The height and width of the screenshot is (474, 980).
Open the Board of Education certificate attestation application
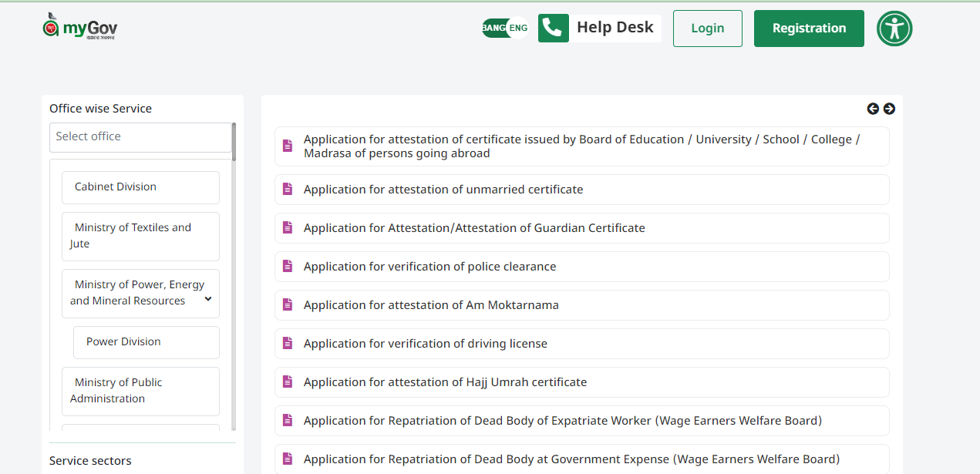[581, 146]
